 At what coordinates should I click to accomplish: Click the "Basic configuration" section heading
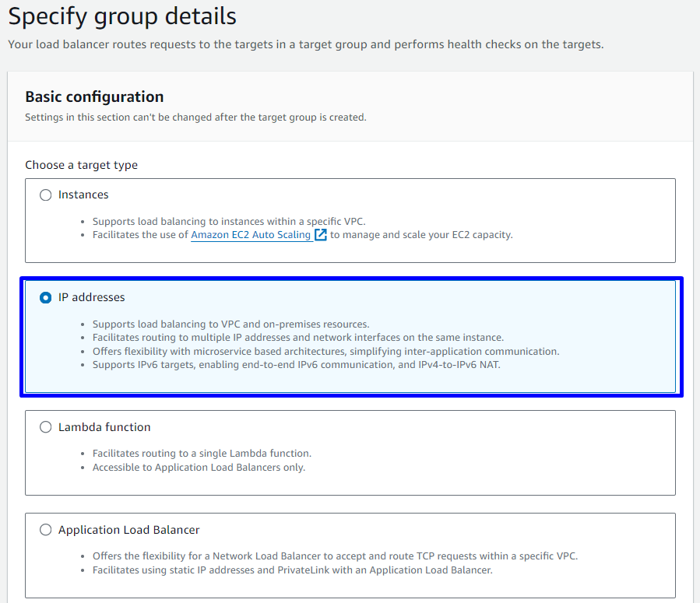[94, 97]
